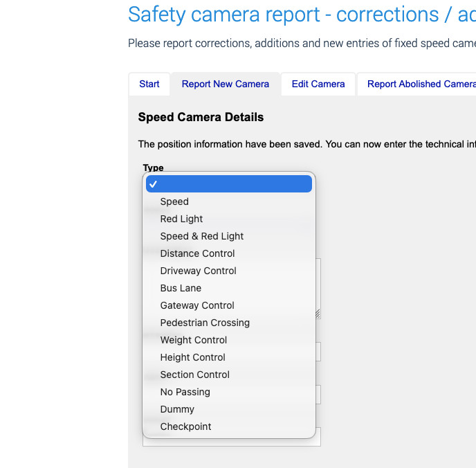This screenshot has width=476, height=468.
Task: Select Gateway Control in dropdown
Action: tap(197, 305)
